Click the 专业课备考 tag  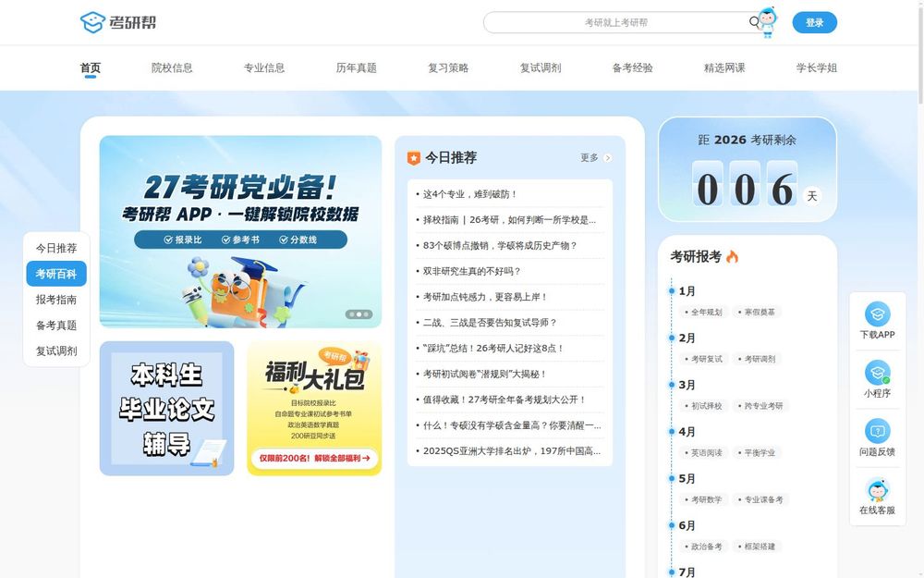pyautogui.click(x=761, y=499)
